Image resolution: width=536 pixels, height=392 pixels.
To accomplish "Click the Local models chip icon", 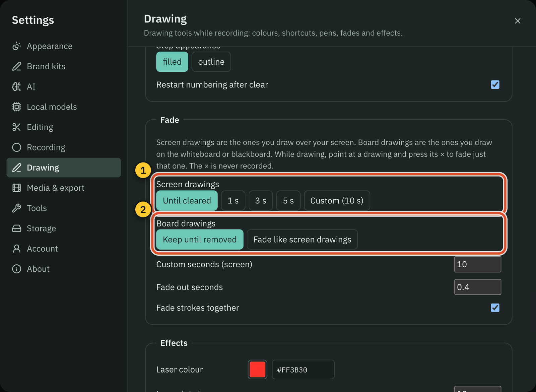I will (17, 107).
